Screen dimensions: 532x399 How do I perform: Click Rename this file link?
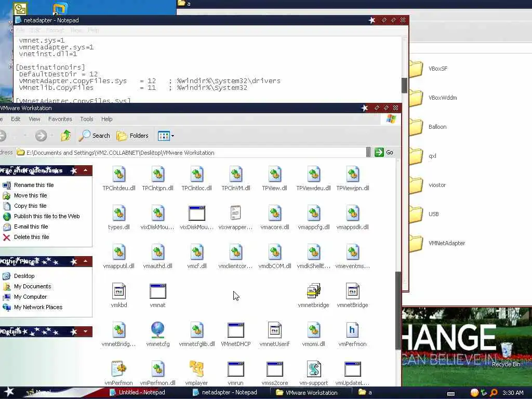(x=34, y=185)
